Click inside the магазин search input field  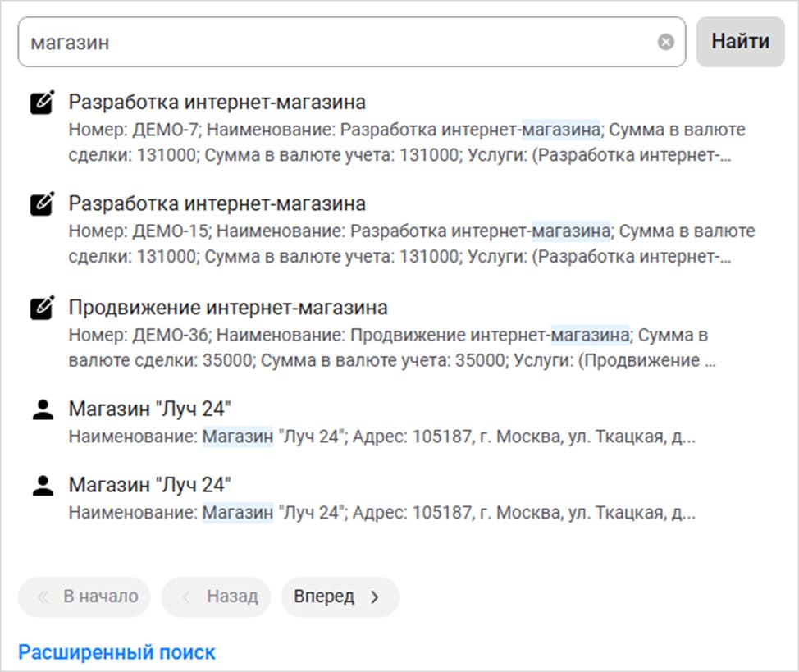point(328,42)
